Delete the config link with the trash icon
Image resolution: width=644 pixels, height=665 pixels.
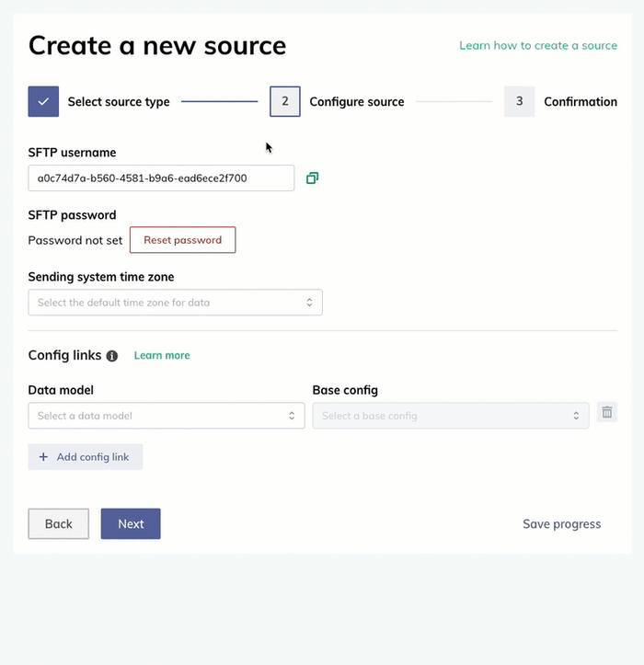coord(607,412)
